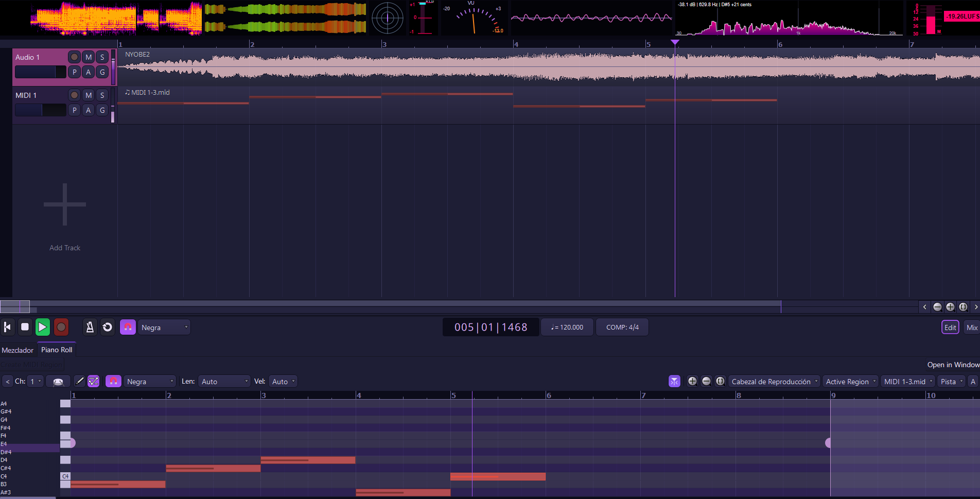The width and height of the screenshot is (980, 499).
Task: Toggle the metronome icon
Action: 90,327
